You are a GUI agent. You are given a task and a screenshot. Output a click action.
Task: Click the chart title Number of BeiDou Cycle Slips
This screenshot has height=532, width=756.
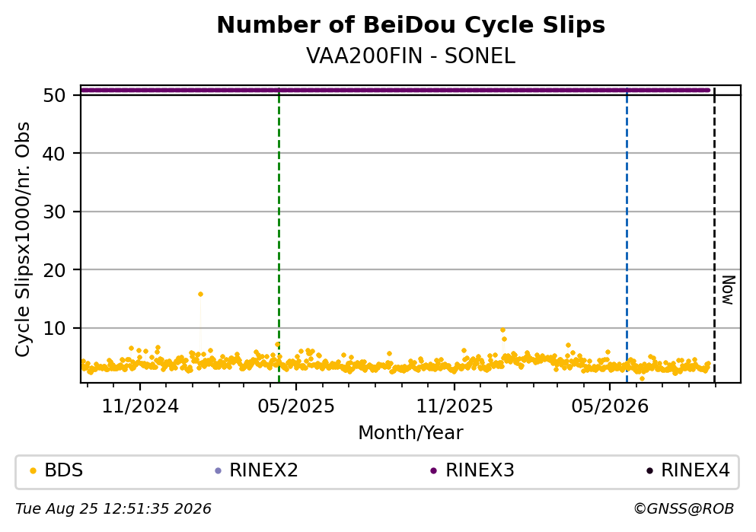click(x=411, y=25)
